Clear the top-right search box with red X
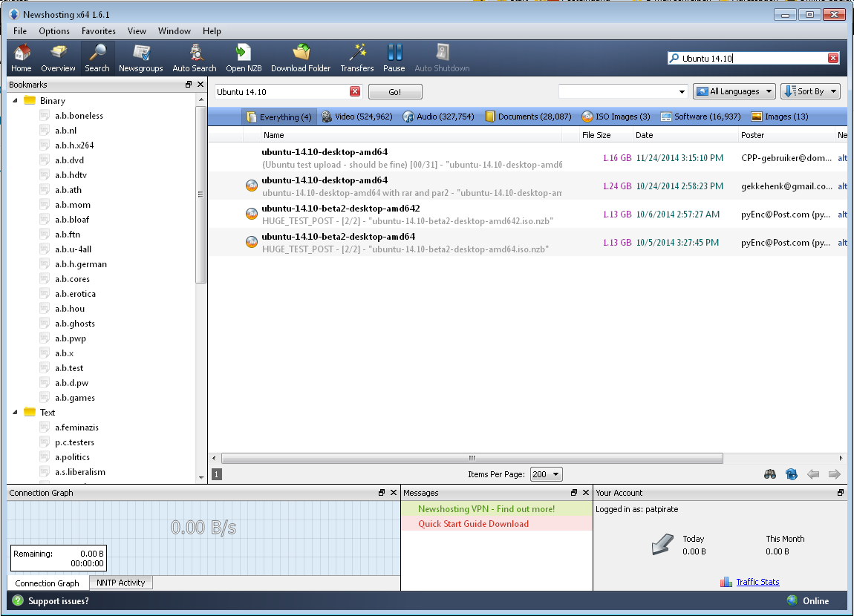Viewport: 854px width, 616px height. (833, 58)
